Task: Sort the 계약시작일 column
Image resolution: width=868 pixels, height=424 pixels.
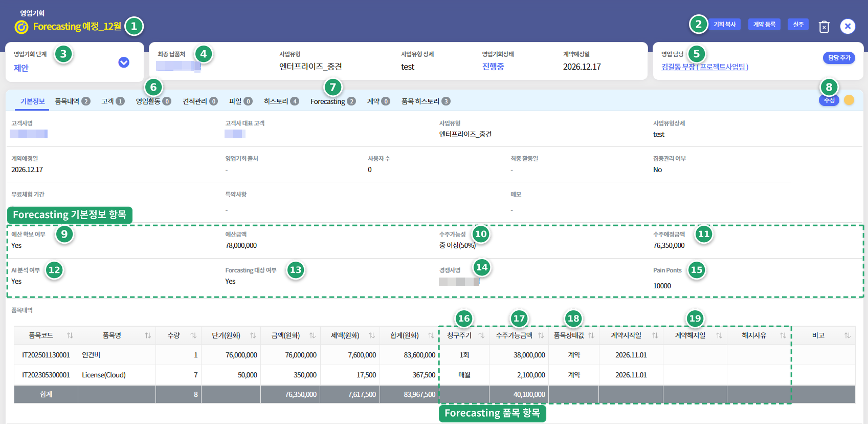Action: [x=655, y=335]
